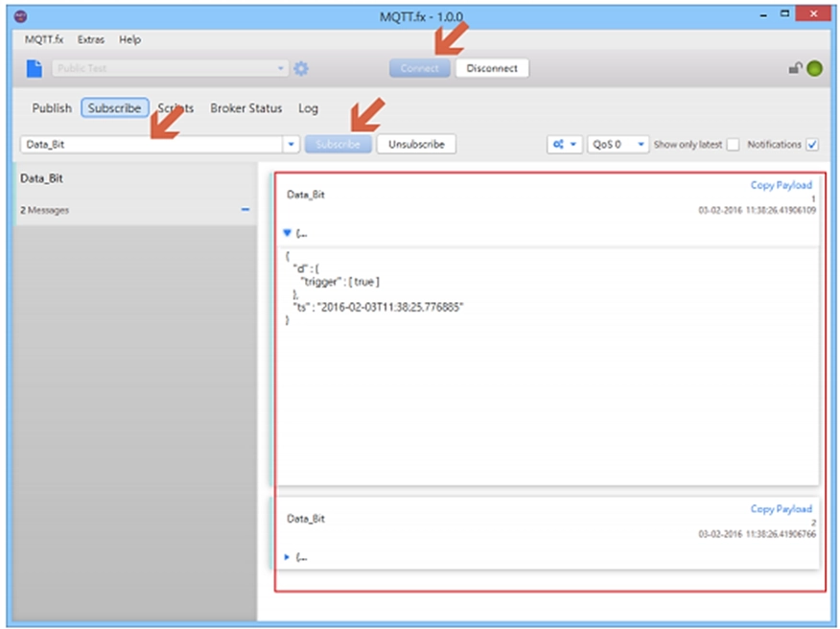Click the MQTT.fx app logo in title bar
This screenshot has width=840, height=629.
20,16
